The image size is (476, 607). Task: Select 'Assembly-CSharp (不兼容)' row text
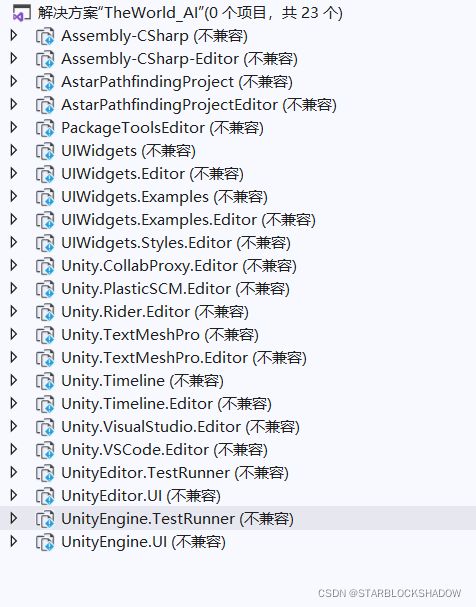154,36
